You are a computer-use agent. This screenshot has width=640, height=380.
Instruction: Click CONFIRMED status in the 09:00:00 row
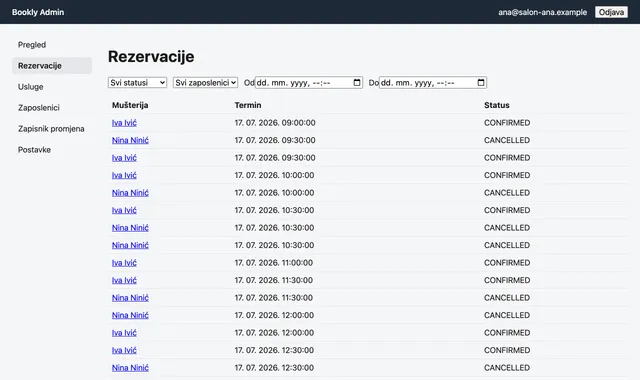pyautogui.click(x=507, y=123)
